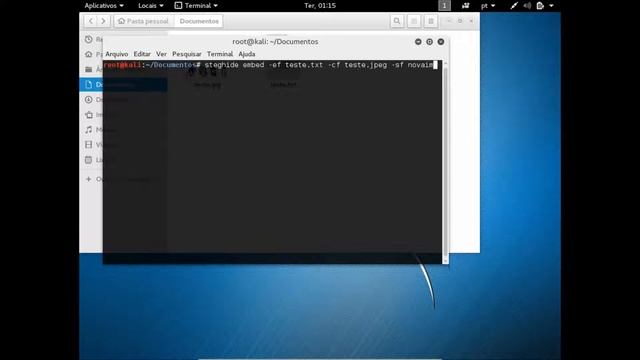Select workspace indicator 1 in the top bar
Viewport: 640px width, 360px height.
[x=444, y=6]
